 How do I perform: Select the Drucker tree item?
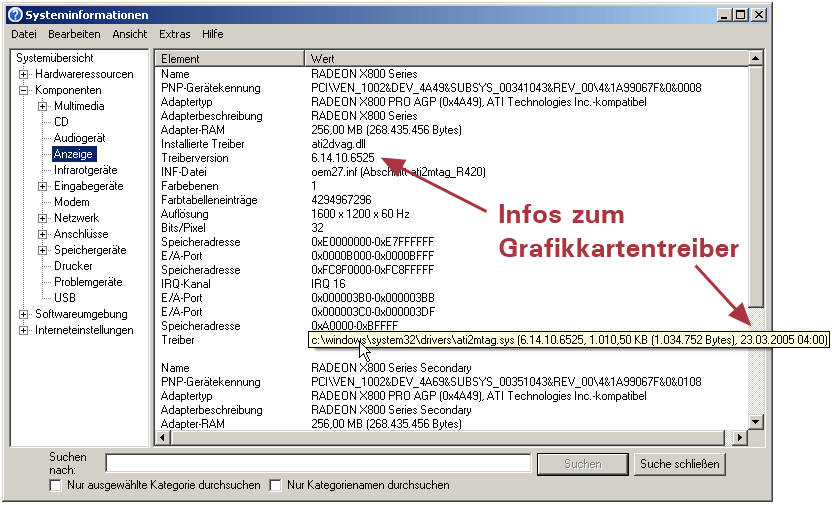73,266
